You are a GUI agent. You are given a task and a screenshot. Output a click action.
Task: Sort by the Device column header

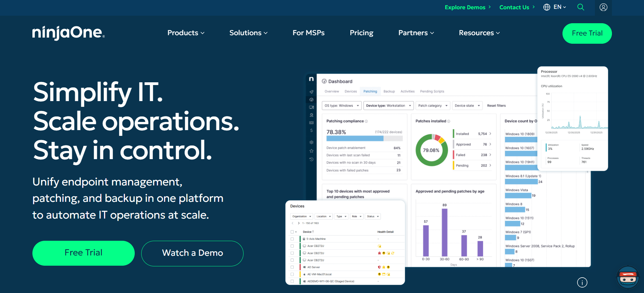(x=308, y=232)
